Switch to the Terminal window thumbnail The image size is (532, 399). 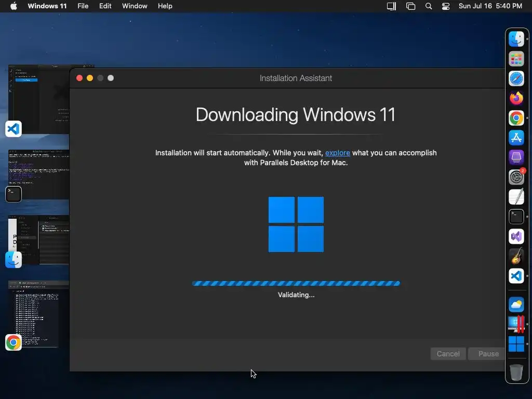[x=38, y=175]
